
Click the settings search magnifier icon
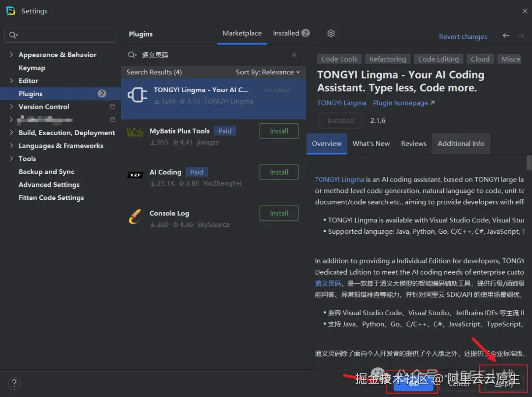(x=13, y=35)
